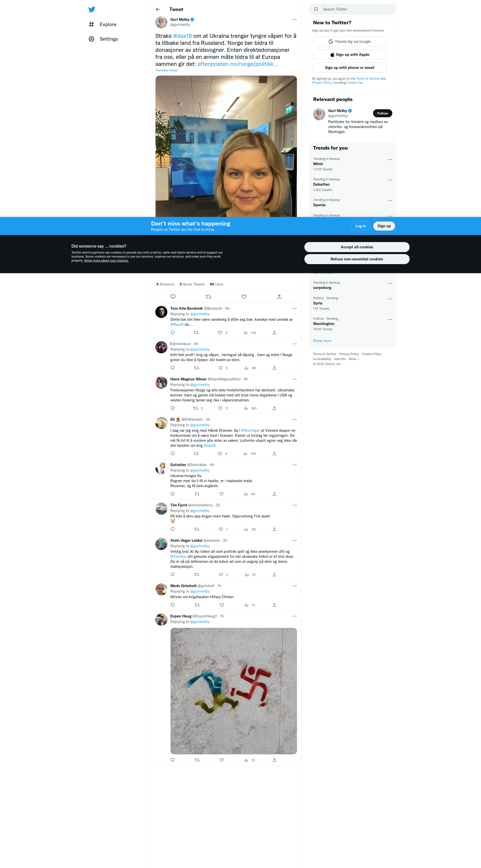Open the #dax18 hashtag in the main tweet
This screenshot has height=868, width=481.
182,36
